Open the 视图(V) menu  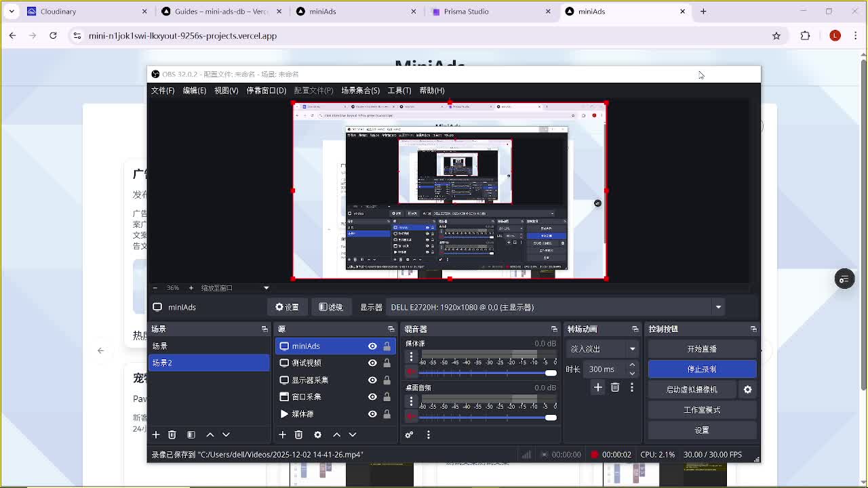pyautogui.click(x=226, y=90)
